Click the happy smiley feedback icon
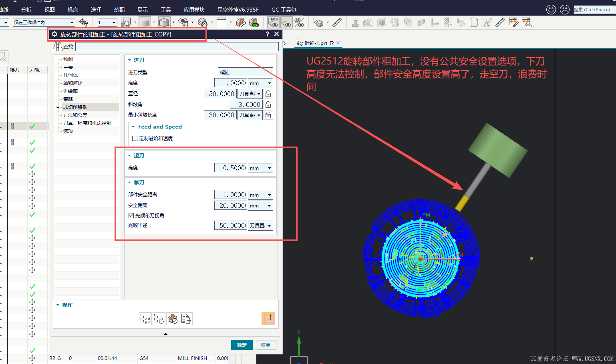The image size is (616, 364). pos(551,9)
